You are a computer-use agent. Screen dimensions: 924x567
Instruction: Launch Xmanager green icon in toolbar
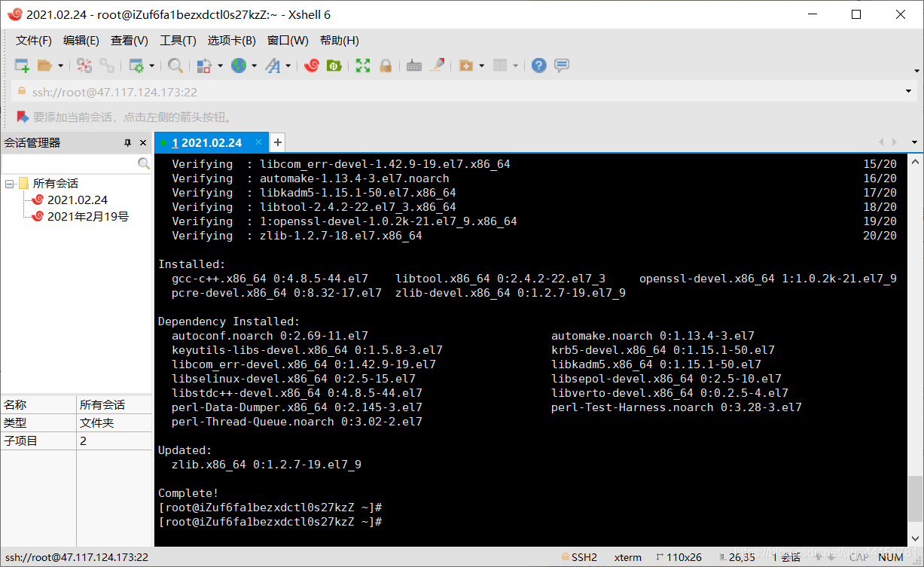(x=334, y=66)
